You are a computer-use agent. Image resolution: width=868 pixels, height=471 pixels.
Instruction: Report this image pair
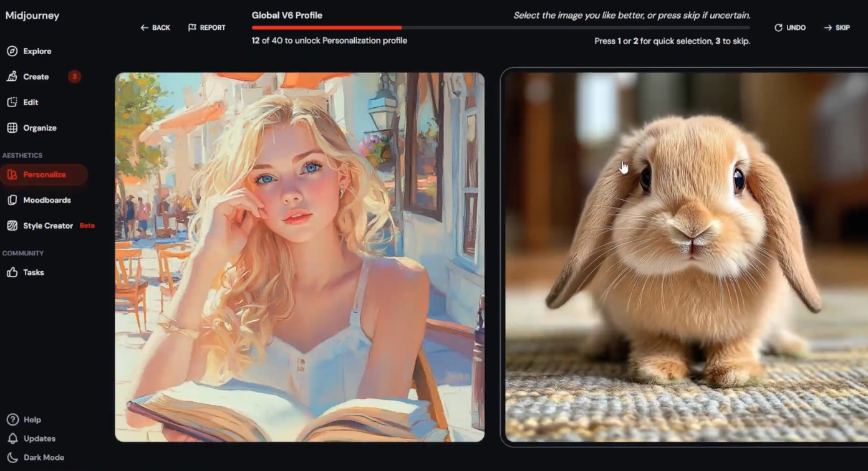click(207, 27)
